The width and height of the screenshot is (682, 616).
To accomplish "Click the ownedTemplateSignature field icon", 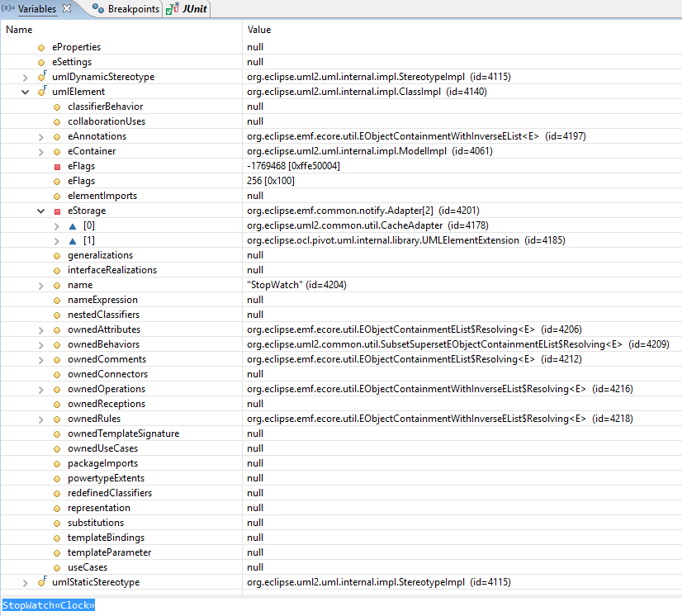I will pos(57,434).
